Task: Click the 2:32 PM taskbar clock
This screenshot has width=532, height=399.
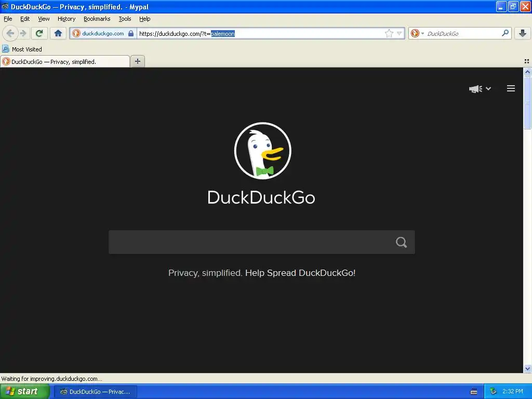Action: point(513,392)
